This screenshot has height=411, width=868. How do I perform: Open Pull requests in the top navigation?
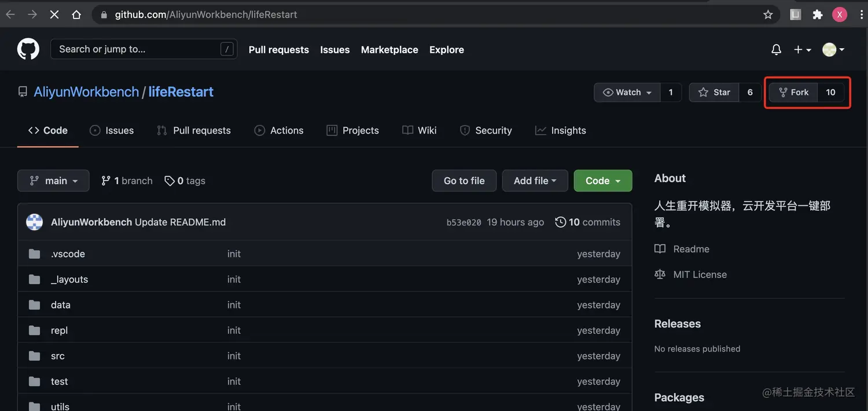[279, 50]
